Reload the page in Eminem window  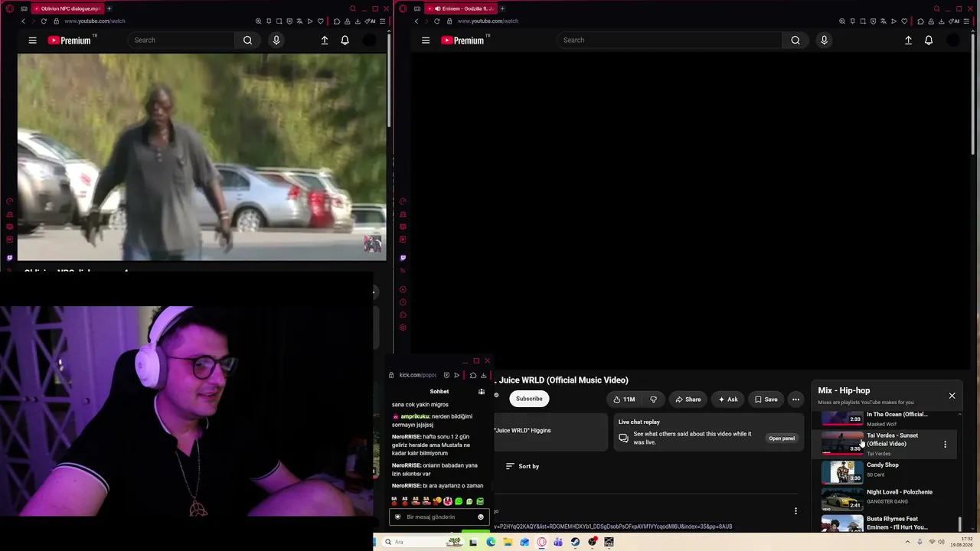tap(436, 21)
